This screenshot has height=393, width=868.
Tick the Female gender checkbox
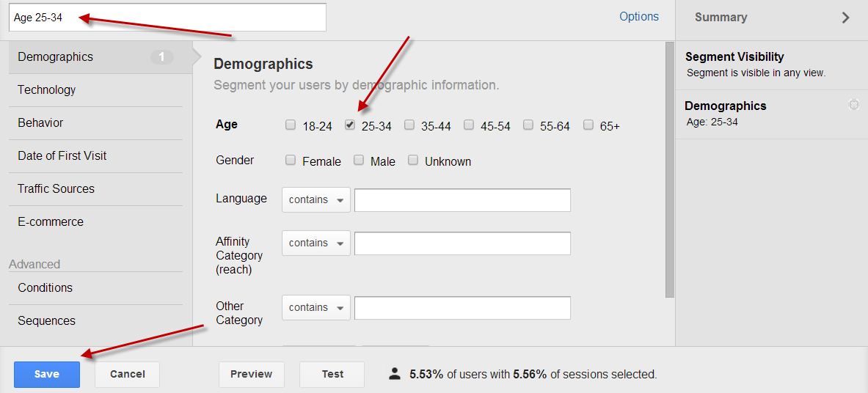coord(291,161)
